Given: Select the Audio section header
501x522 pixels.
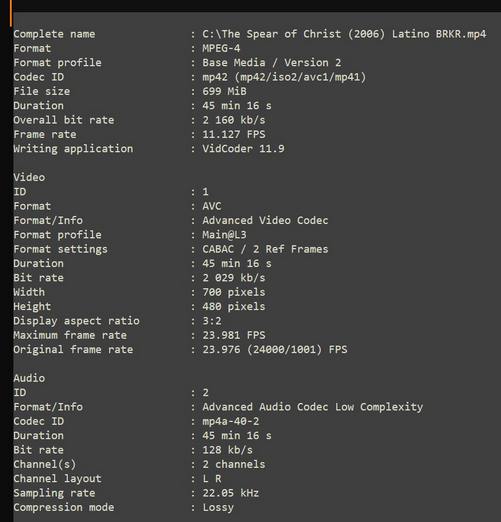Looking at the screenshot, I should click(x=29, y=378).
